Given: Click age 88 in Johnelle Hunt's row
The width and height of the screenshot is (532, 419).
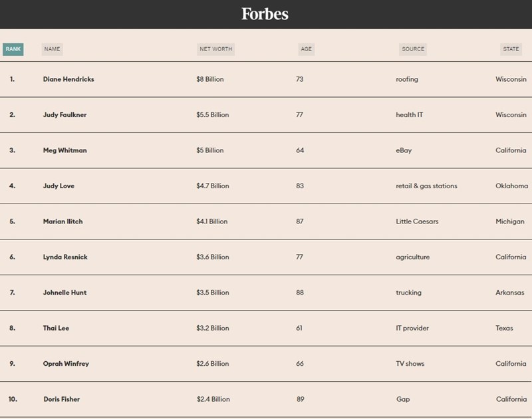Looking at the screenshot, I should 300,293.
